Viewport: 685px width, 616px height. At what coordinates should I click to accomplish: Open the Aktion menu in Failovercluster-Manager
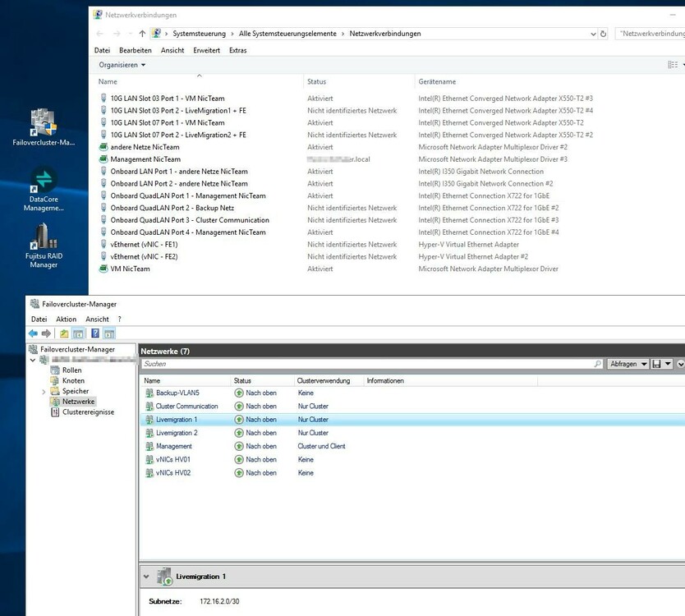66,319
